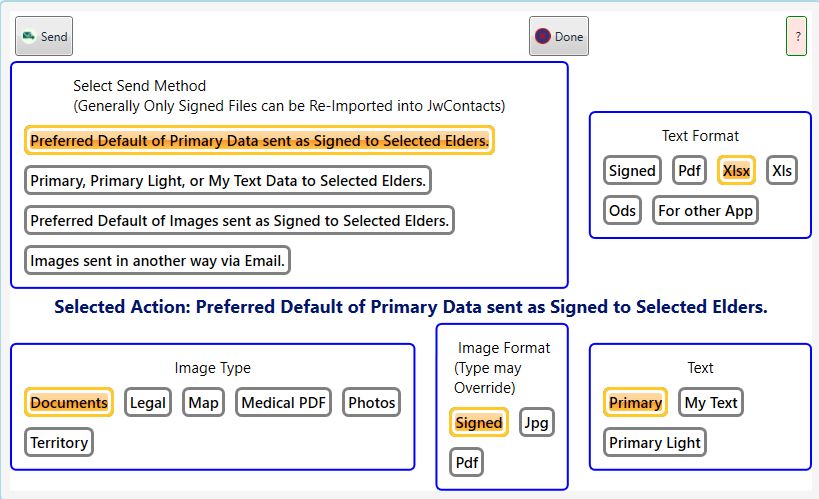819x499 pixels.
Task: Choose Pdf under Image Format
Action: click(x=466, y=462)
